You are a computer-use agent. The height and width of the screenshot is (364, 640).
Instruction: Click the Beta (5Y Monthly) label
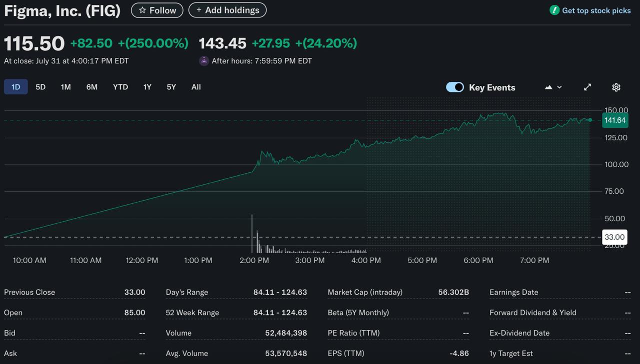point(358,313)
